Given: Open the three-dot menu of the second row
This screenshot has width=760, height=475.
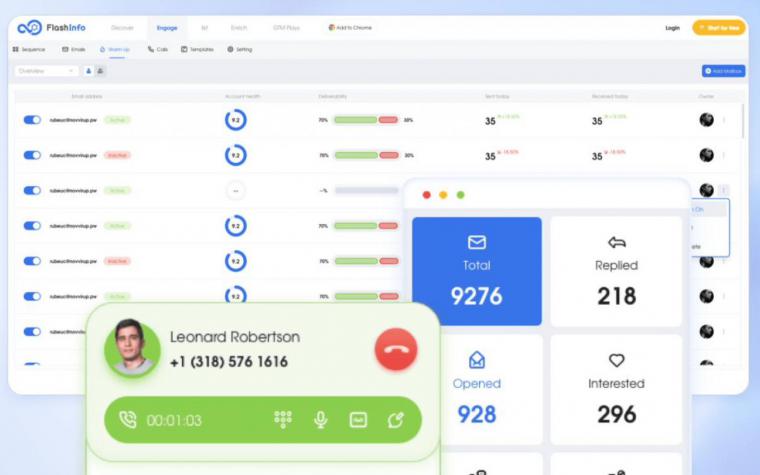Looking at the screenshot, I should pyautogui.click(x=724, y=155).
